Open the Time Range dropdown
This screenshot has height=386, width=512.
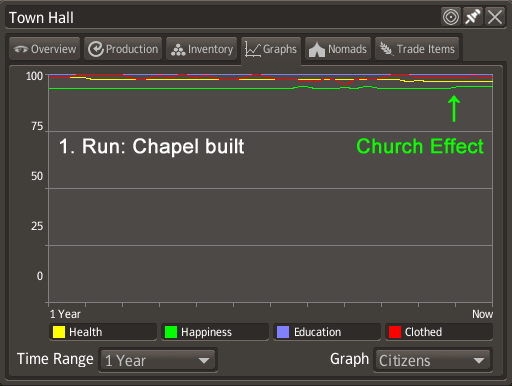coord(158,360)
